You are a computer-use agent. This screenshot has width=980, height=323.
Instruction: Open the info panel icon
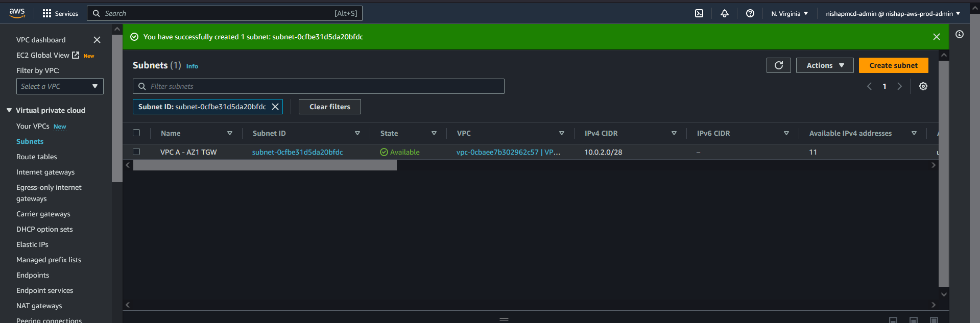(x=959, y=34)
